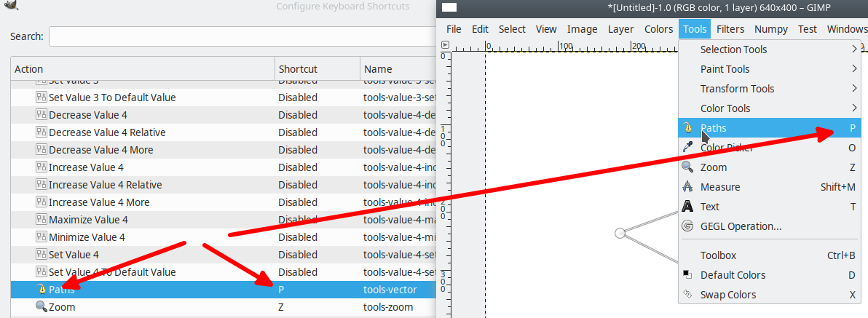Expand the Selection Tools submenu
The width and height of the screenshot is (868, 318).
coord(770,49)
